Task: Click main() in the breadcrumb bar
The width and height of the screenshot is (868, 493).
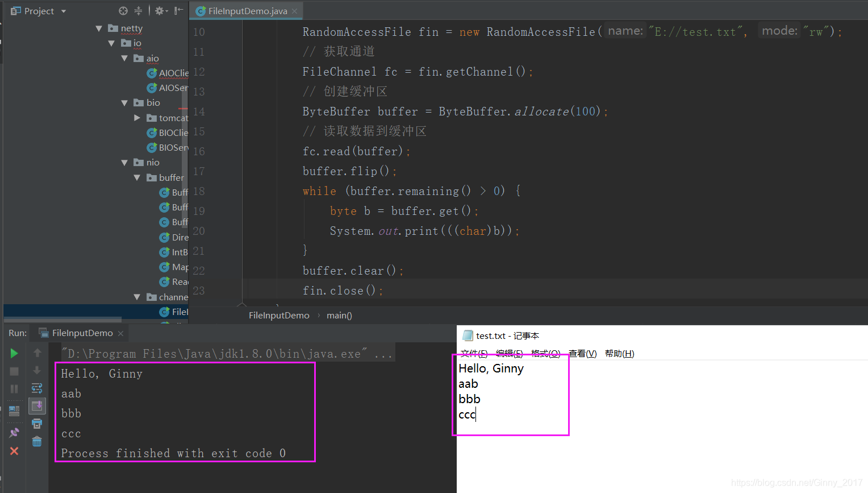Action: pos(339,315)
